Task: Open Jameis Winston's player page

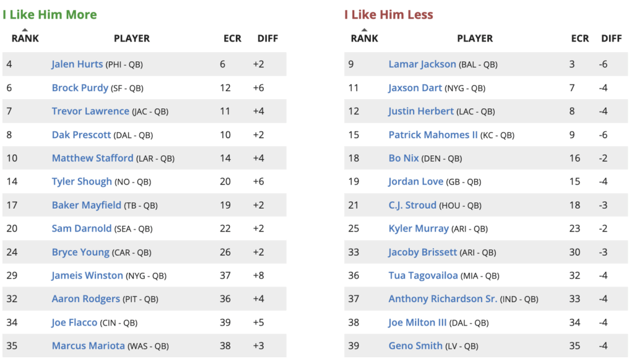Action: click(87, 275)
